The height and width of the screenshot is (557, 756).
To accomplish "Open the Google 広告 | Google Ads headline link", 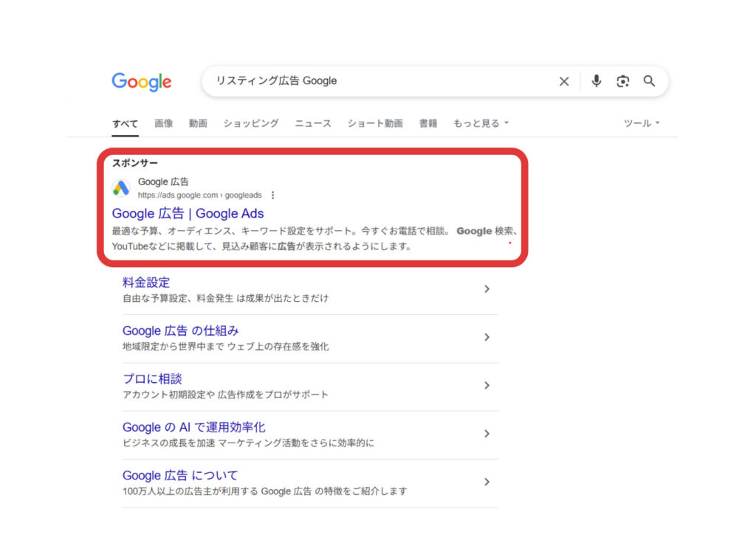I will point(188,213).
